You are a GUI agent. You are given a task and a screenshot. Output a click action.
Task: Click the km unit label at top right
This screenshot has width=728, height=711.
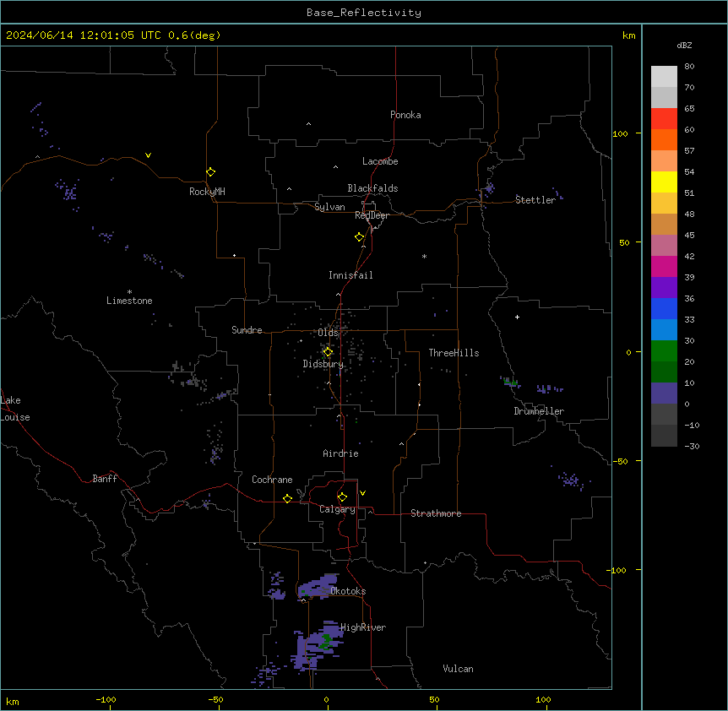click(629, 35)
